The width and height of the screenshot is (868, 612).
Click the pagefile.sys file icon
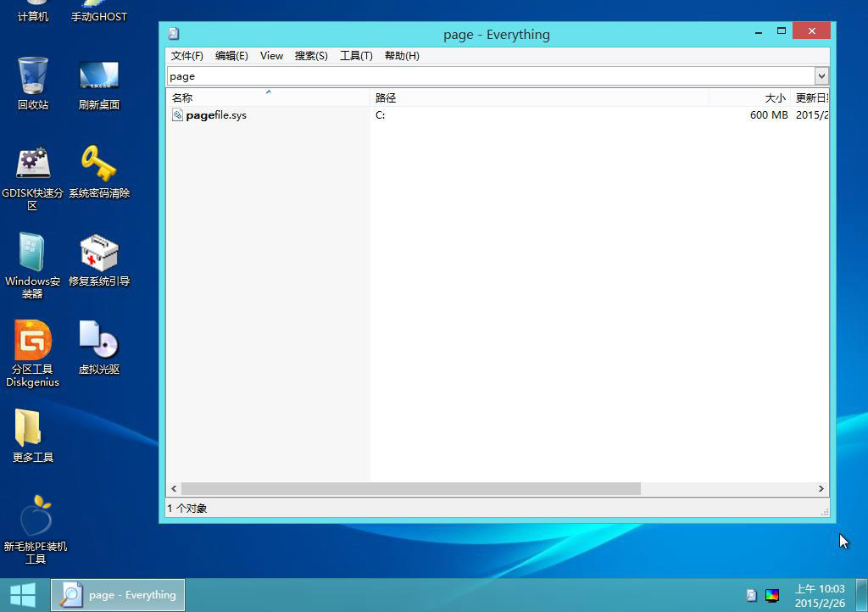(177, 114)
